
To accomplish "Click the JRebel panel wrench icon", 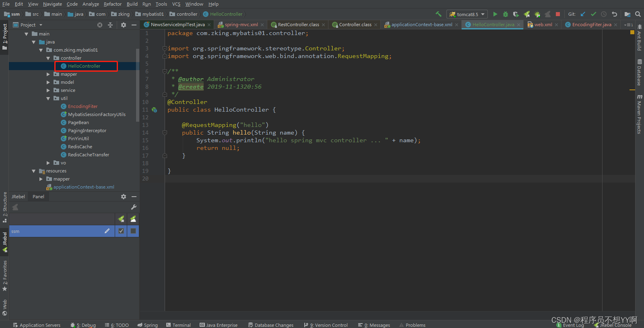I will [134, 207].
